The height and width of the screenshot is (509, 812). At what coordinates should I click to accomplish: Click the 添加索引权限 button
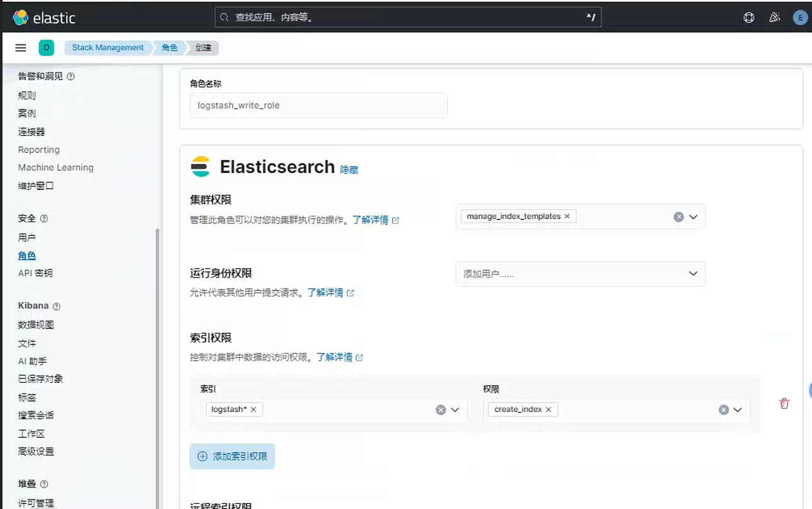pyautogui.click(x=232, y=456)
